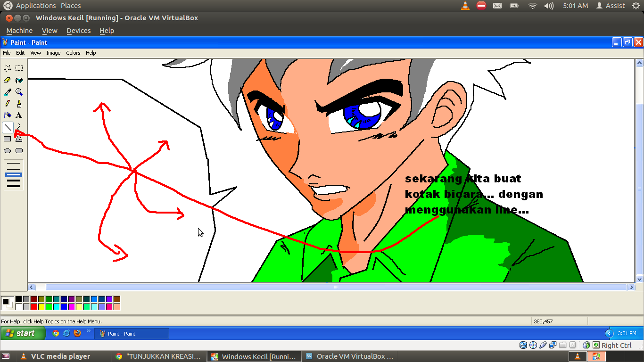The height and width of the screenshot is (362, 644).
Task: Launch Chrome from XP quick launch
Action: 56,333
